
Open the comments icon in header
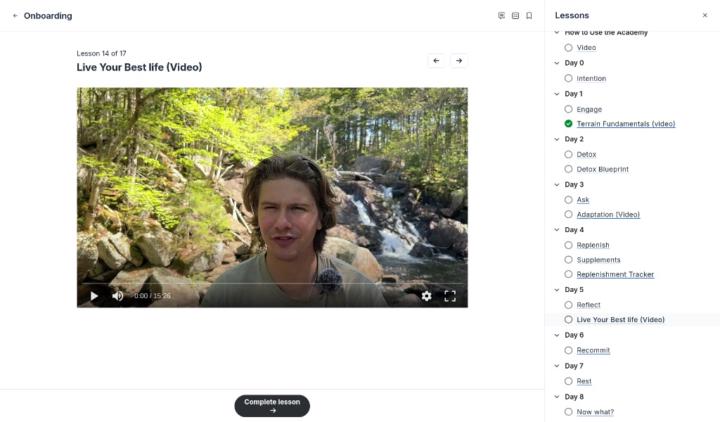click(x=501, y=16)
